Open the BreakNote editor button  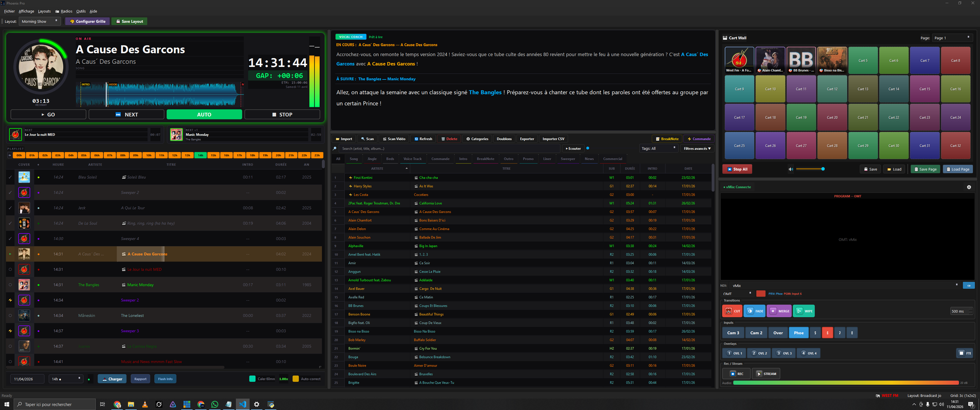click(667, 139)
